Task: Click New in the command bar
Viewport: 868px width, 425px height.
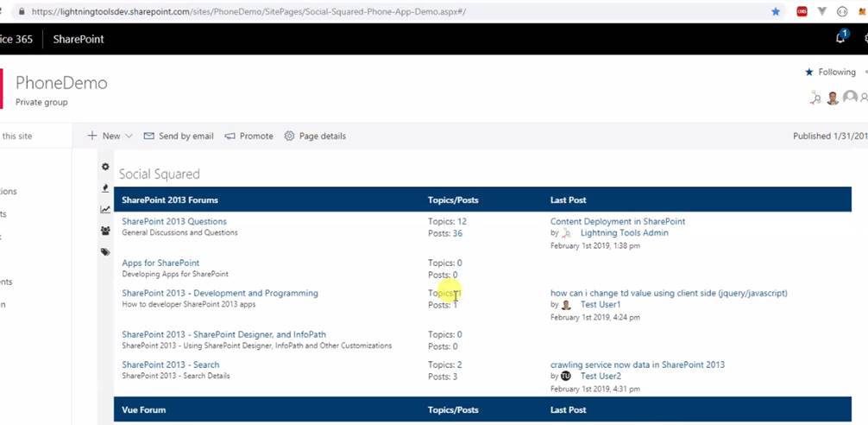Action: [111, 136]
